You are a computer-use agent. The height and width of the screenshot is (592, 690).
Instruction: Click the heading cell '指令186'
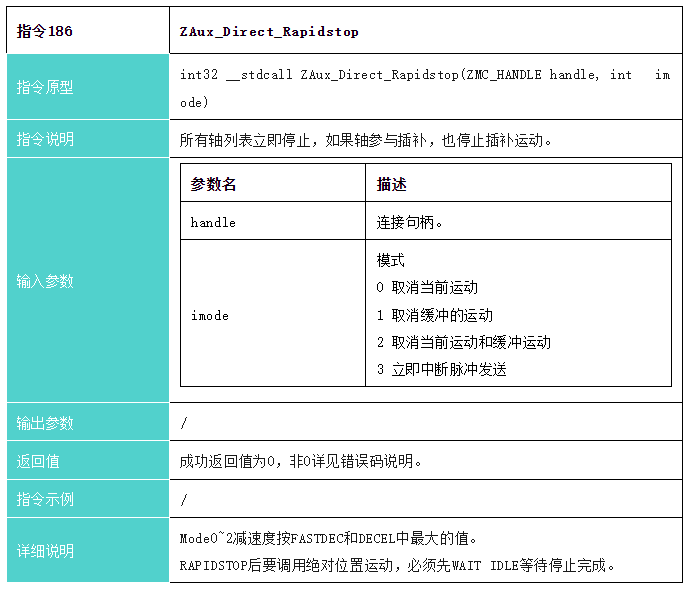(x=88, y=31)
